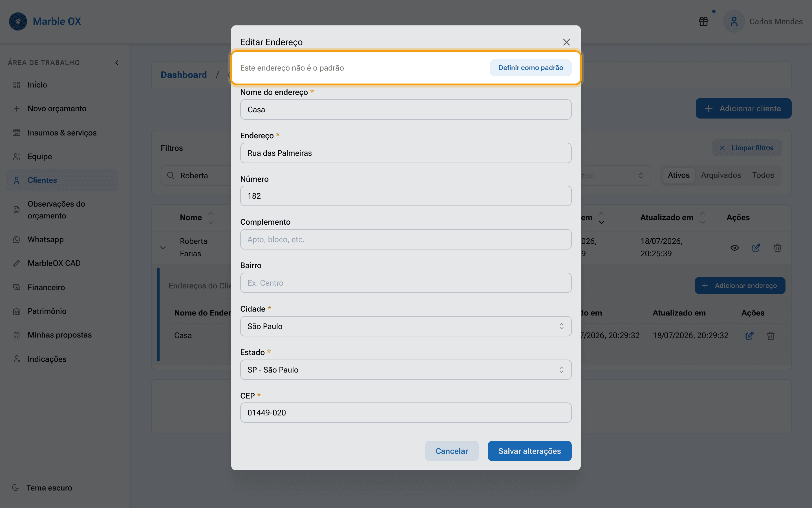812x508 pixels.
Task: Open the gift rewards icon
Action: point(704,21)
